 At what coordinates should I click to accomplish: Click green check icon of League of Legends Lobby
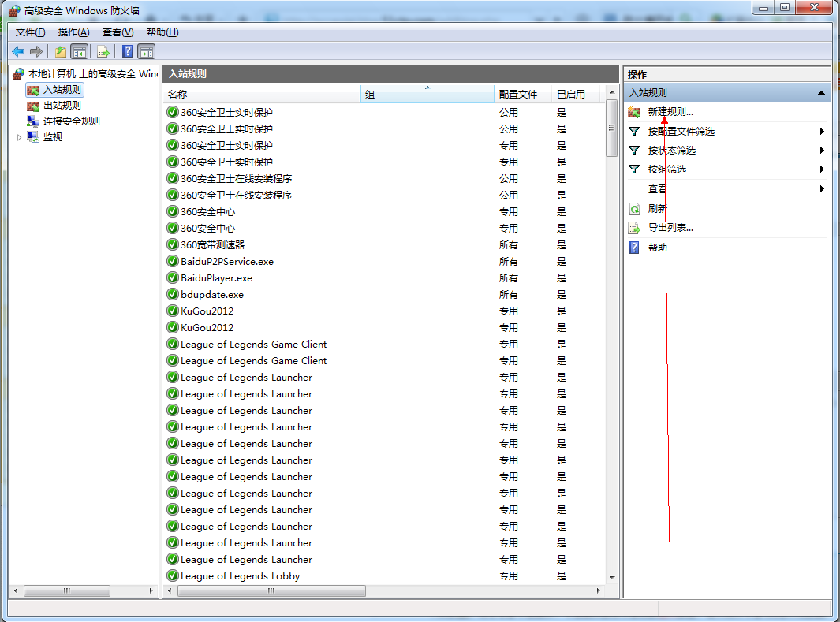(173, 576)
